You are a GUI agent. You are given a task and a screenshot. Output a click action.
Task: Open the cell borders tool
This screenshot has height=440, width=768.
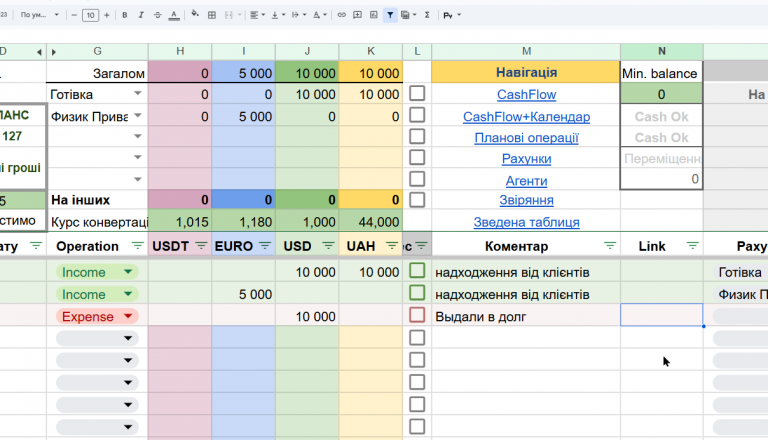click(212, 15)
